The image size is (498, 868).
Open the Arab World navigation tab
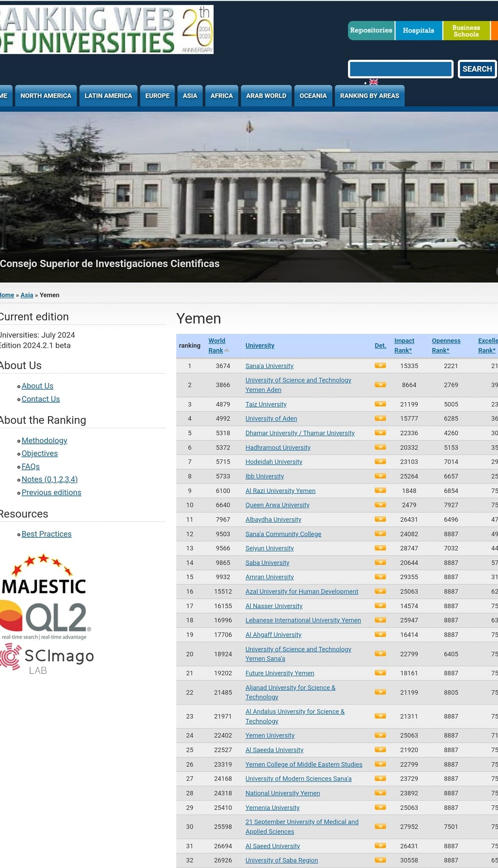[266, 96]
